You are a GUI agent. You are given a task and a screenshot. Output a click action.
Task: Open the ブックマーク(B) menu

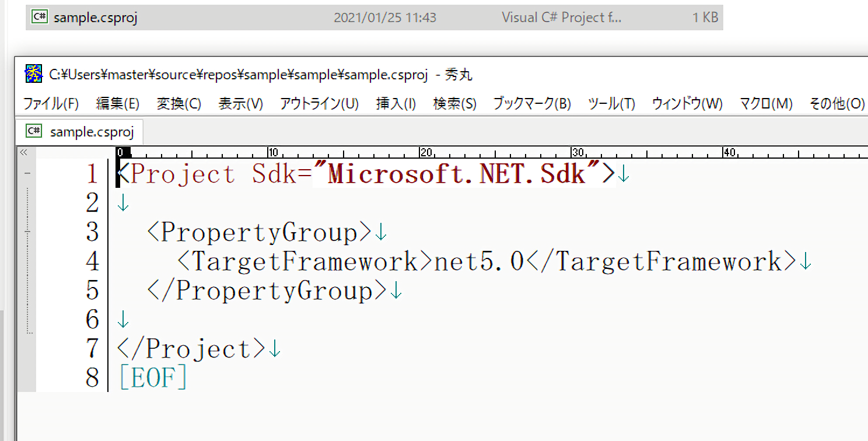[x=531, y=104]
